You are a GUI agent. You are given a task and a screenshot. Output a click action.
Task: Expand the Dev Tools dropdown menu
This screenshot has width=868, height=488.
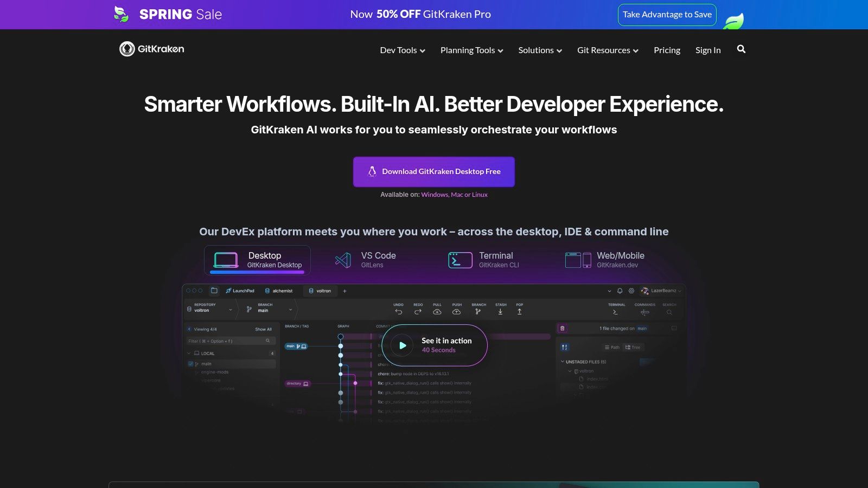(x=402, y=50)
